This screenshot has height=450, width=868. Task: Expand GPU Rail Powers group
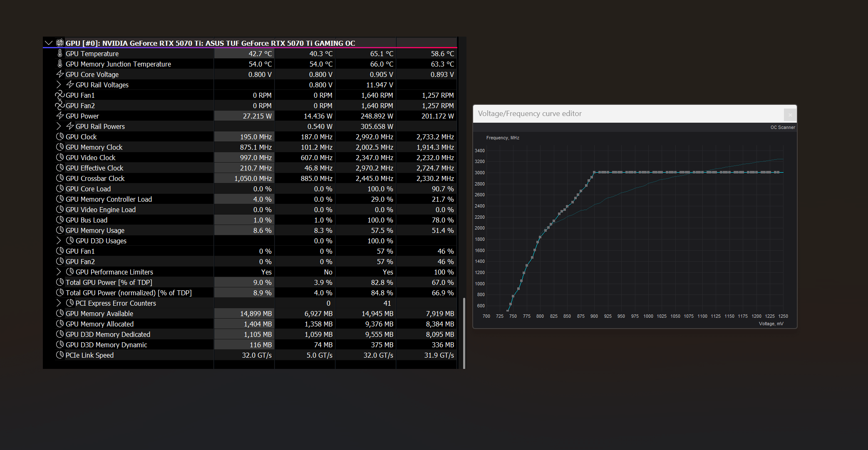point(59,126)
